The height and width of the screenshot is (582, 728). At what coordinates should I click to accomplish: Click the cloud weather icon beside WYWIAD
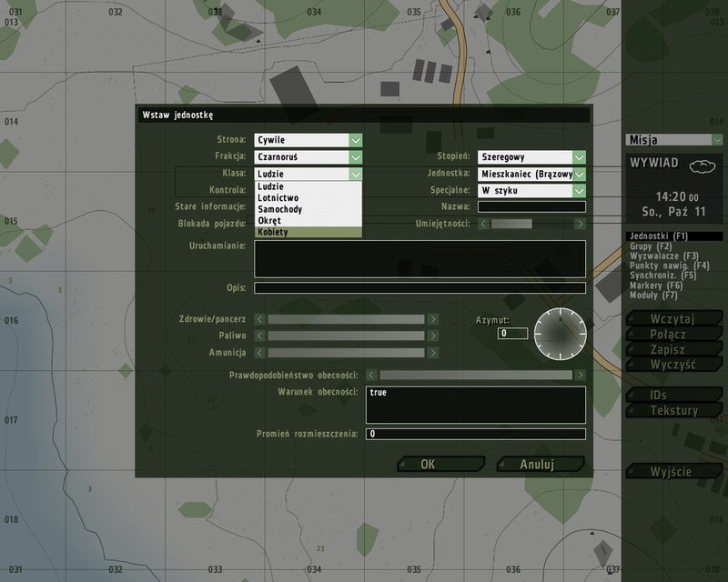pyautogui.click(x=701, y=166)
